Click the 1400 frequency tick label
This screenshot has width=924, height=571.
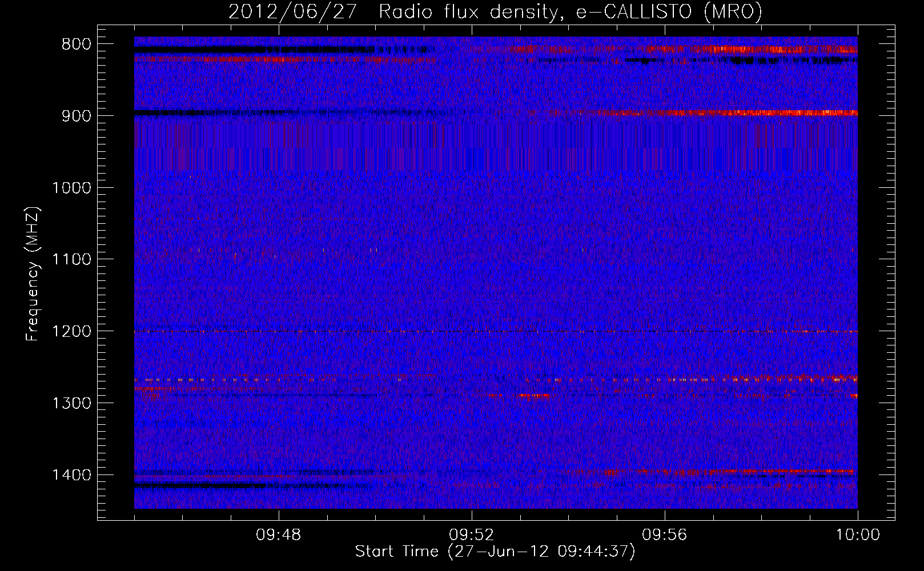(71, 475)
